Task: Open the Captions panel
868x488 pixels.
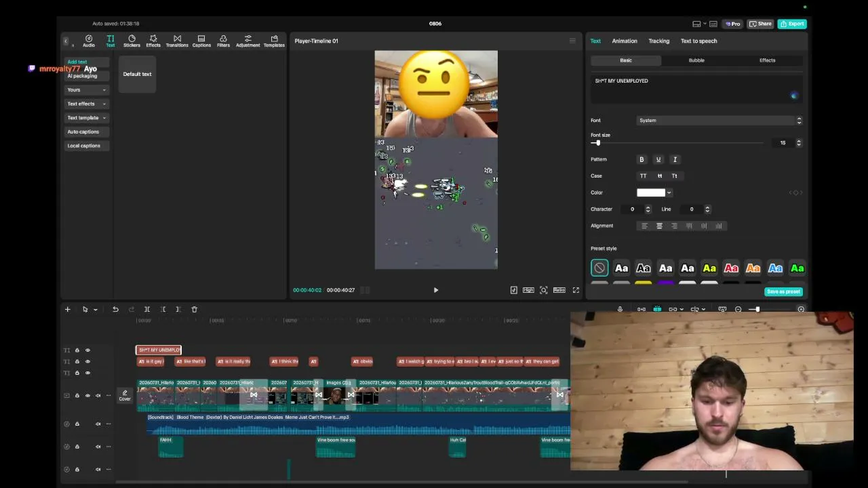Action: click(201, 41)
